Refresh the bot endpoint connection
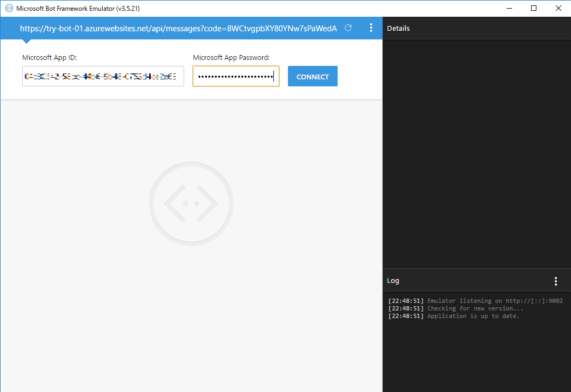Viewport: 571px width, 392px height. point(347,28)
